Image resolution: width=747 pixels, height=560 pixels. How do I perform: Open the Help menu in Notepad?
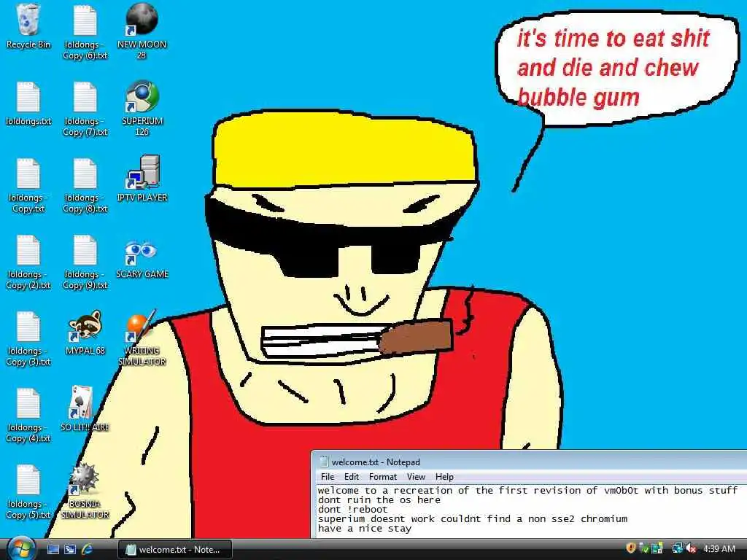[444, 477]
